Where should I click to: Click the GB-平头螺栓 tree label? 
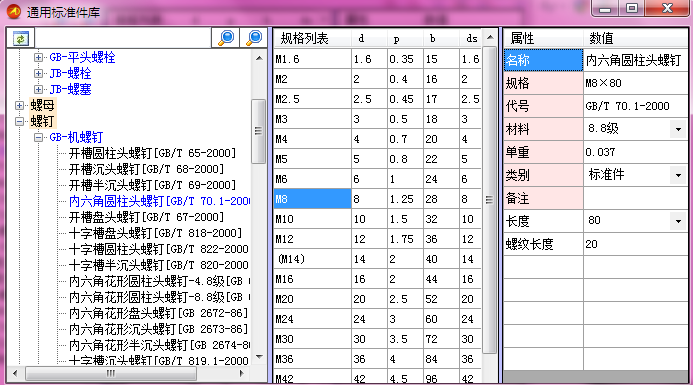click(x=82, y=57)
